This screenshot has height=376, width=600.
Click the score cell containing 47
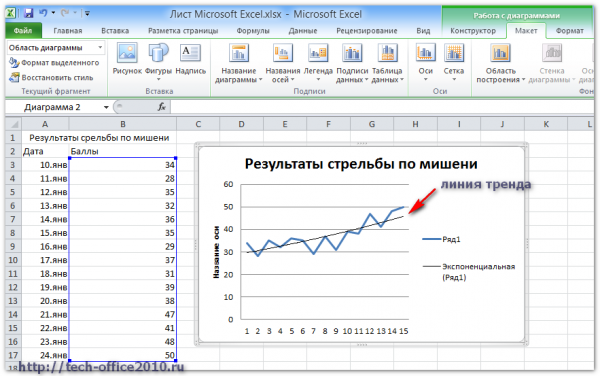(123, 314)
